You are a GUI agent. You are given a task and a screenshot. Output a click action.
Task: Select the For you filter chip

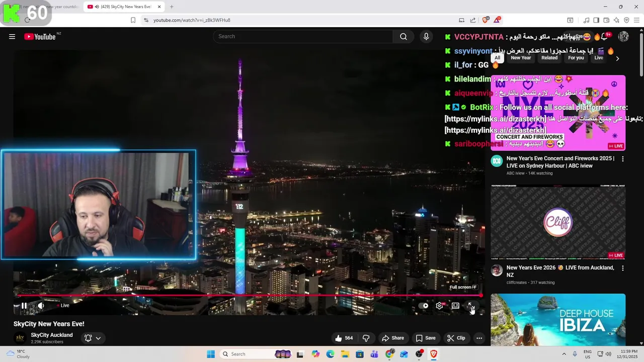[x=576, y=58]
